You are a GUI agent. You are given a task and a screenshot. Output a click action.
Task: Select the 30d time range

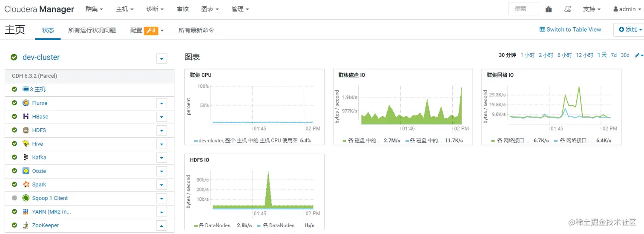pyautogui.click(x=625, y=55)
